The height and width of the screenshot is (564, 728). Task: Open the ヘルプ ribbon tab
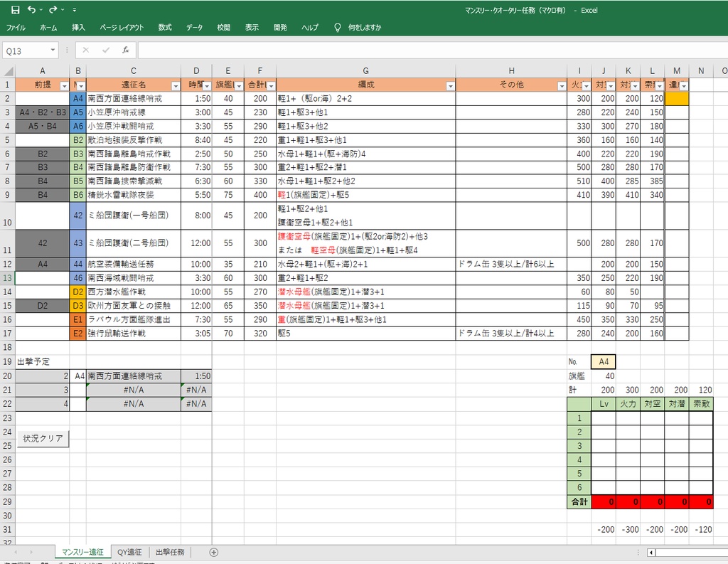click(310, 28)
